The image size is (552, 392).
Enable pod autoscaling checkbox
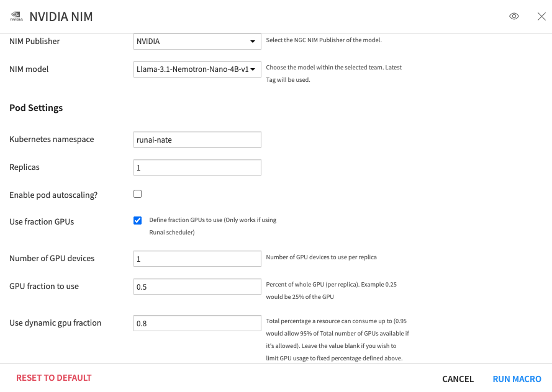[x=138, y=194]
